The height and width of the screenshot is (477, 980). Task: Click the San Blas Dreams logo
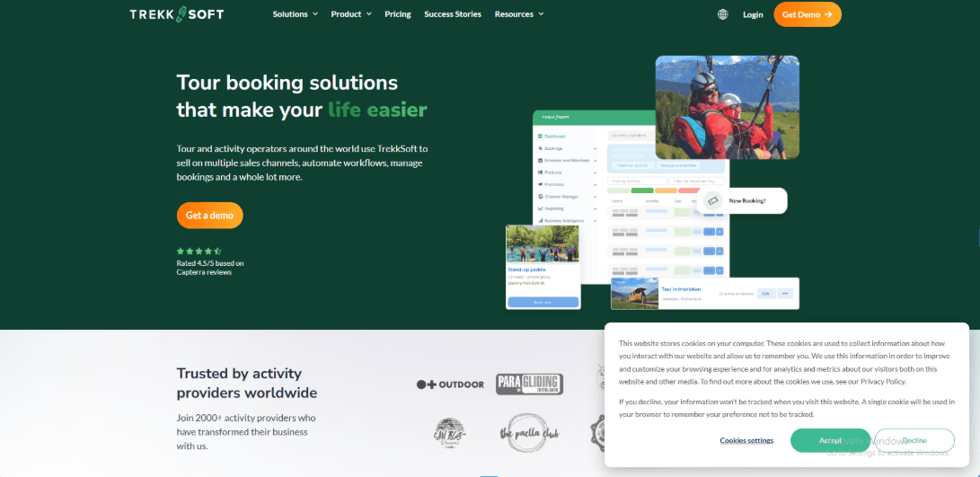pyautogui.click(x=449, y=432)
